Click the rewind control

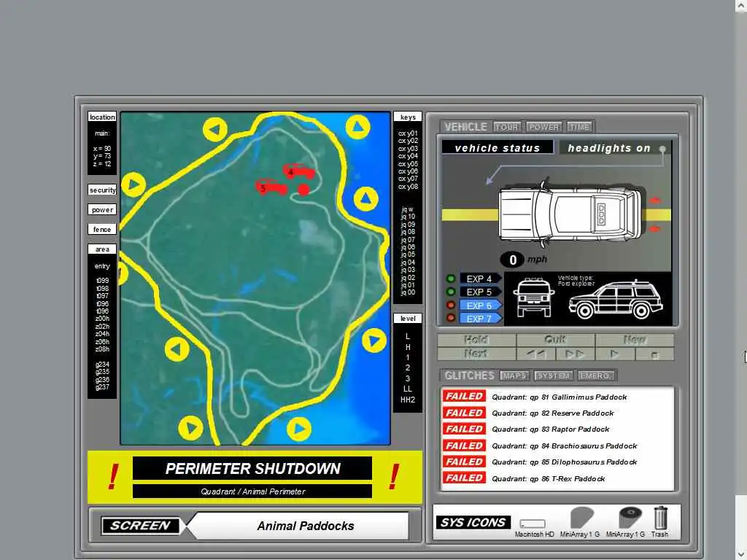[536, 354]
